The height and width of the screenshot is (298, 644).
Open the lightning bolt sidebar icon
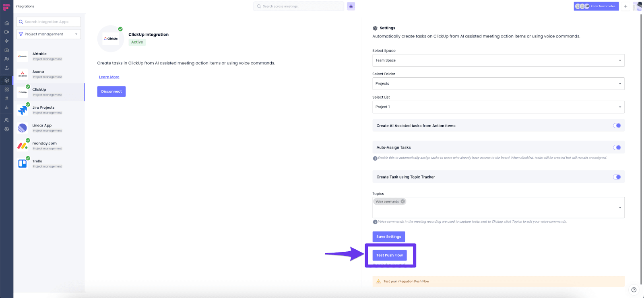[6, 41]
